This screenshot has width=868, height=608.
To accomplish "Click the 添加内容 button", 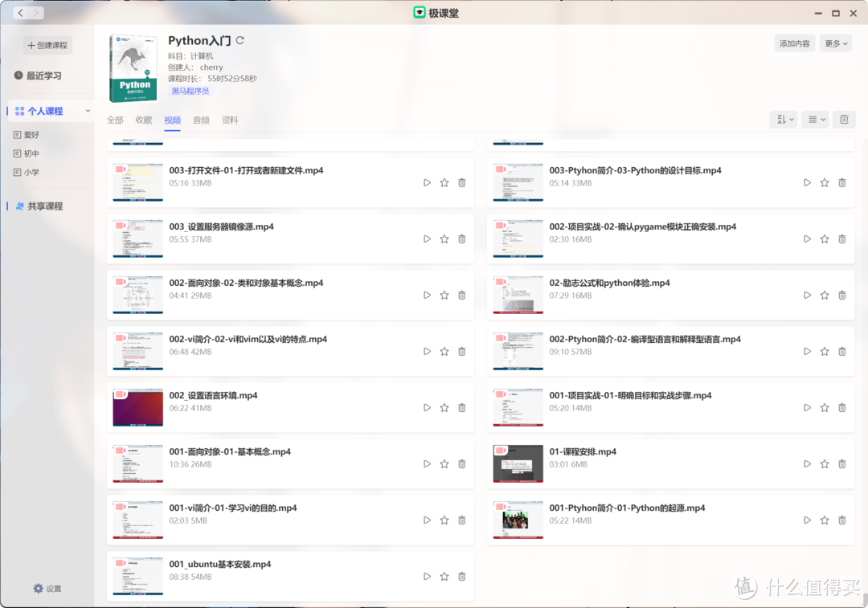I will coord(794,43).
